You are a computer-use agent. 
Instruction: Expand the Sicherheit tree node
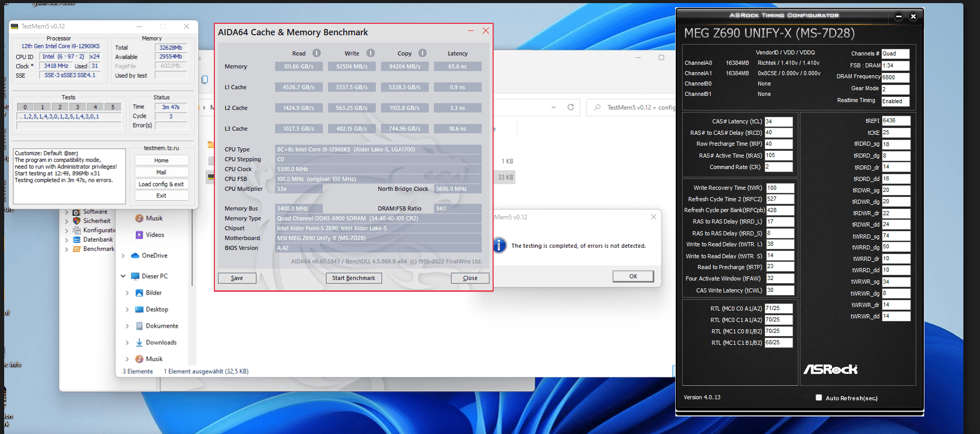click(x=66, y=221)
